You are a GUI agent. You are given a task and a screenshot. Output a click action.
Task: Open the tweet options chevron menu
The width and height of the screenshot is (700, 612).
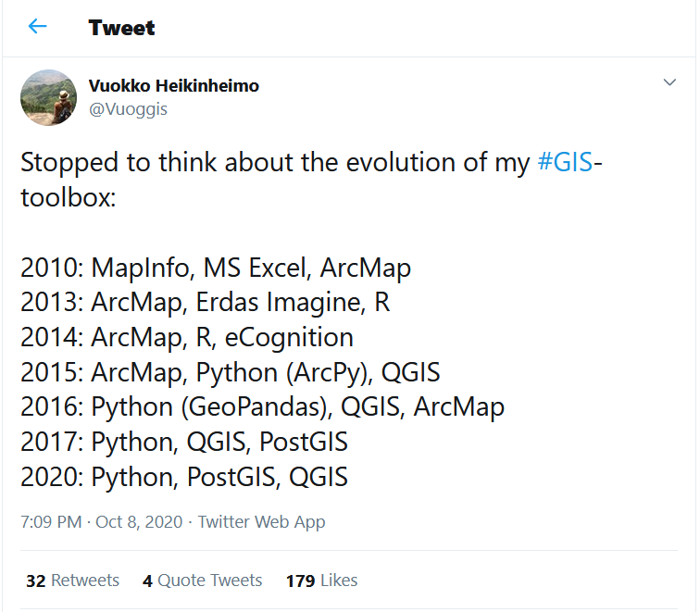pyautogui.click(x=670, y=83)
